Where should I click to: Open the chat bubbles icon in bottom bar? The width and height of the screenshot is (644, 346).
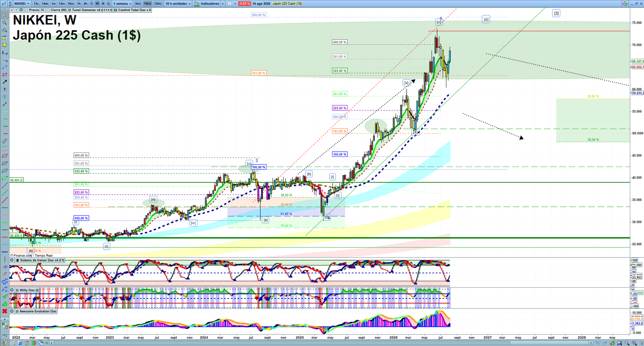(20, 343)
